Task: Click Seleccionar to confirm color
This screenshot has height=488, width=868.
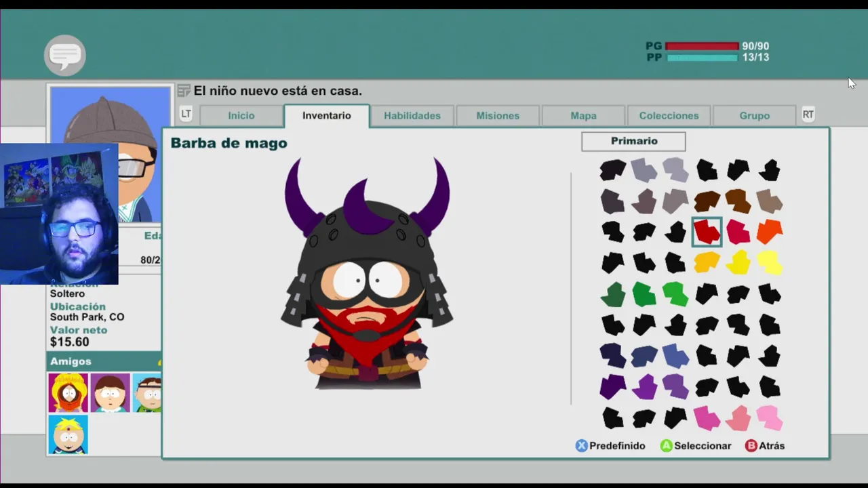Action: click(703, 446)
